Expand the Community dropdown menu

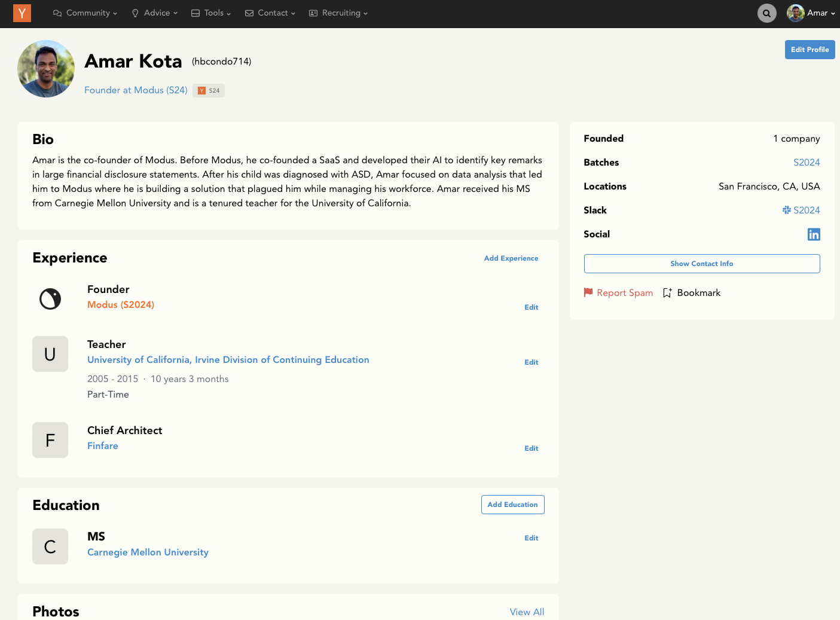click(85, 13)
